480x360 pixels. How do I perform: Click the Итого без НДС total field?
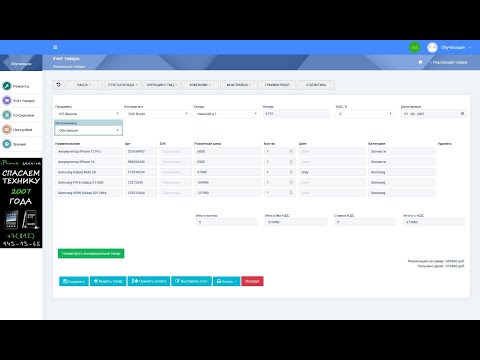pyautogui.click(x=296, y=222)
